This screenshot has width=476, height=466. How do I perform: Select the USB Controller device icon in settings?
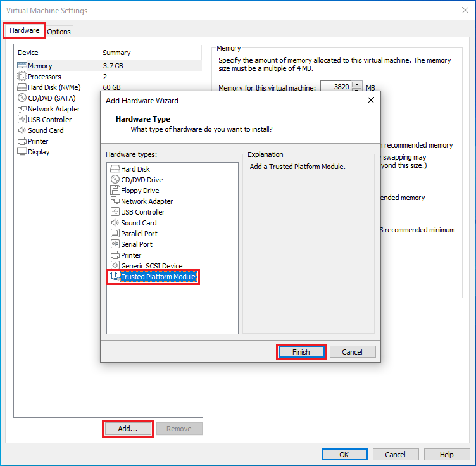(x=22, y=119)
